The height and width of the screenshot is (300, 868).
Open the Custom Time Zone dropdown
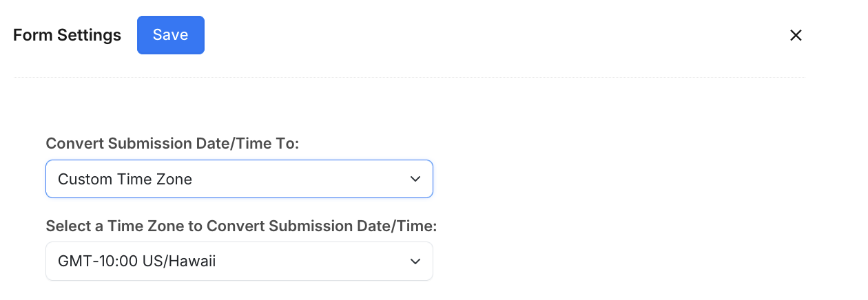click(x=239, y=179)
